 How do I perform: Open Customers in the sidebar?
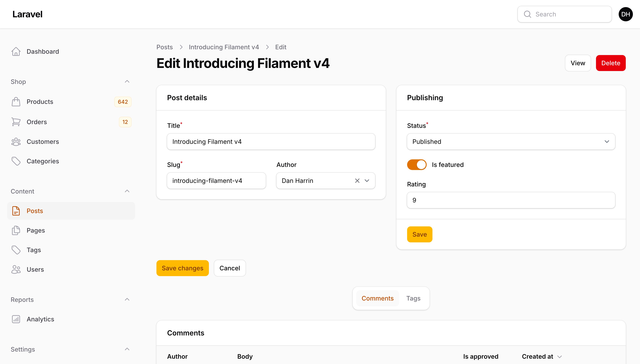(71, 142)
